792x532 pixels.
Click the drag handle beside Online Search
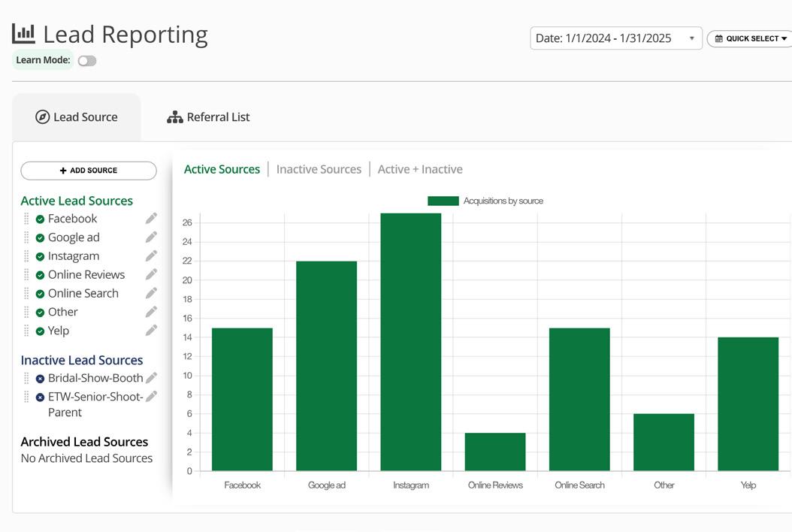[26, 293]
